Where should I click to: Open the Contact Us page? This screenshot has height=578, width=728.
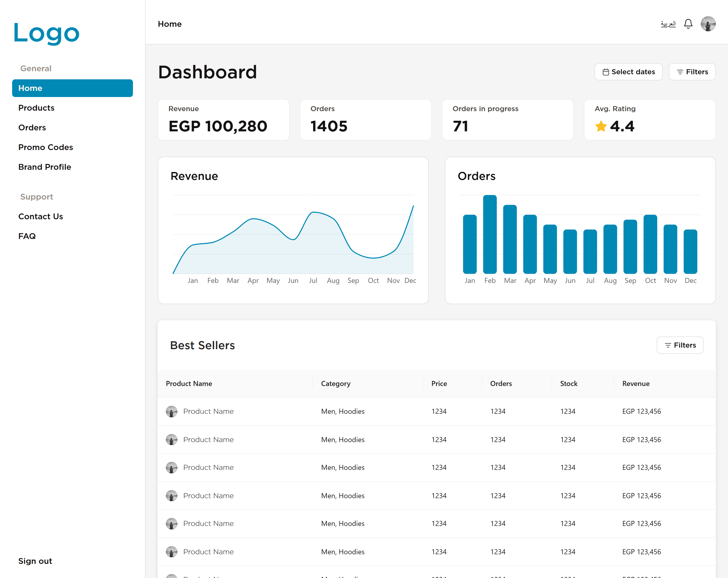40,216
